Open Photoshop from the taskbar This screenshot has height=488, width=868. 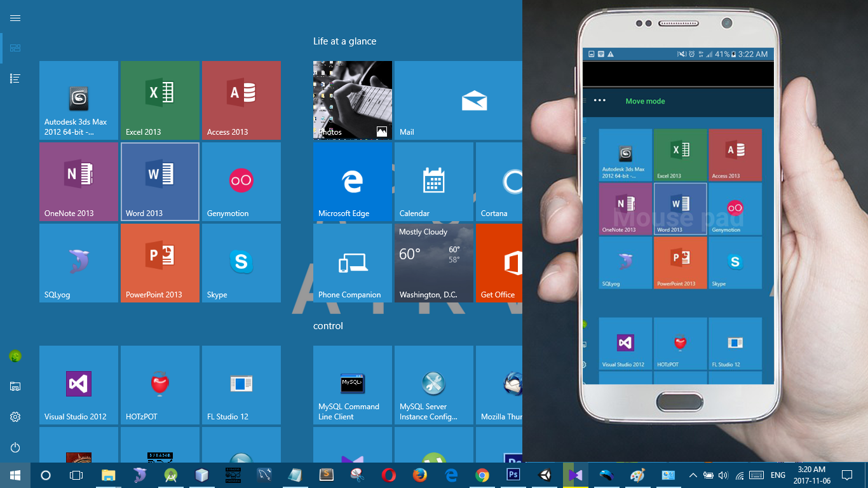[x=513, y=475]
